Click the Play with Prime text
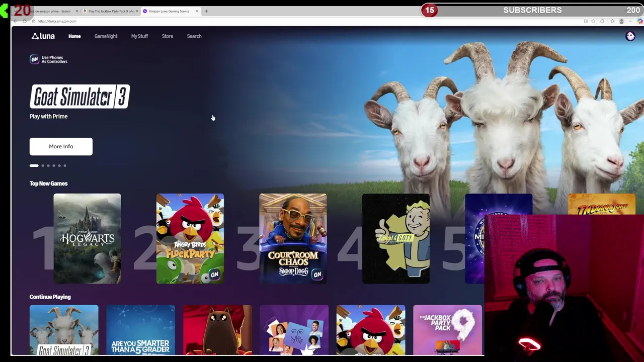Viewport: 644px width, 362px height. 48,116
